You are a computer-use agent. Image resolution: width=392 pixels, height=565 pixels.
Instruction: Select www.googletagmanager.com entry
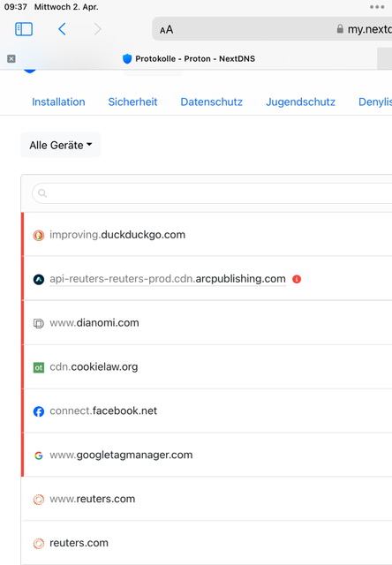121,456
